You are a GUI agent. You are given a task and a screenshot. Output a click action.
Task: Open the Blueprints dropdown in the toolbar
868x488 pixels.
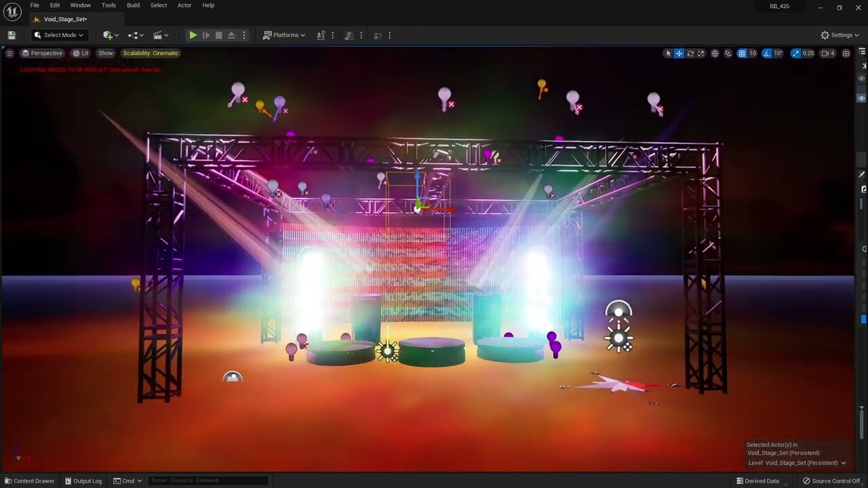point(136,35)
